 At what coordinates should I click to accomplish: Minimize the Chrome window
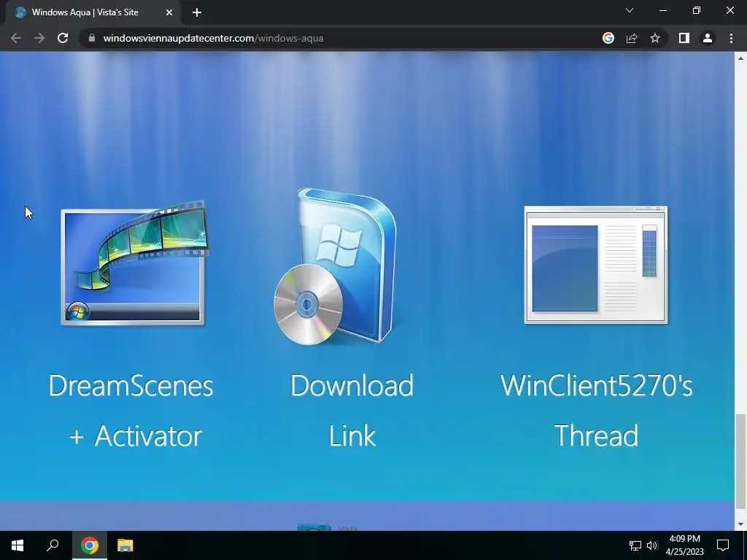[663, 10]
